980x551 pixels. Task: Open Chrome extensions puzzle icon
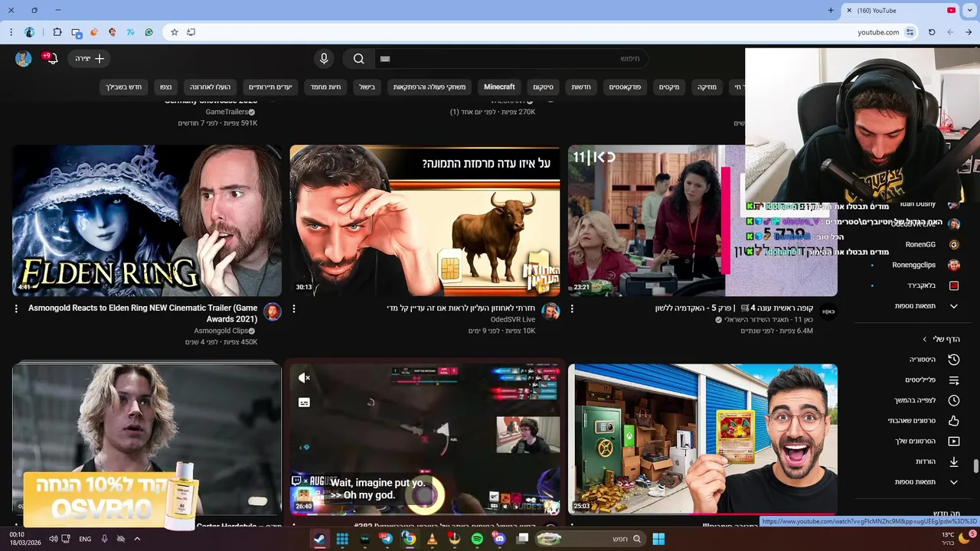click(57, 32)
